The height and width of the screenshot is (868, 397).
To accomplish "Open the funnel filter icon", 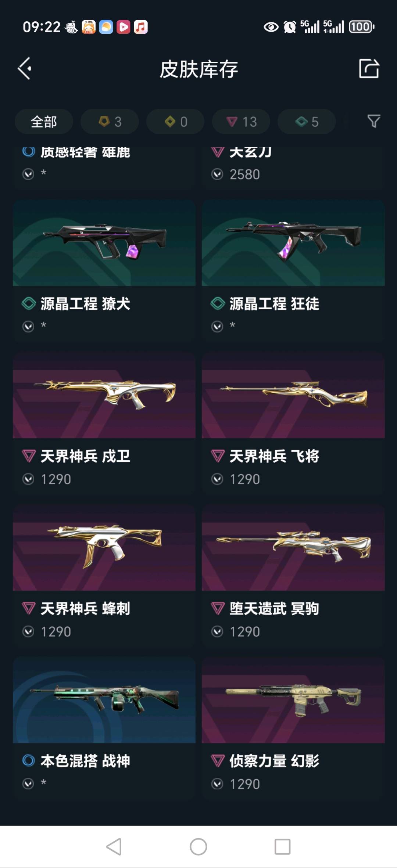I will click(x=373, y=121).
